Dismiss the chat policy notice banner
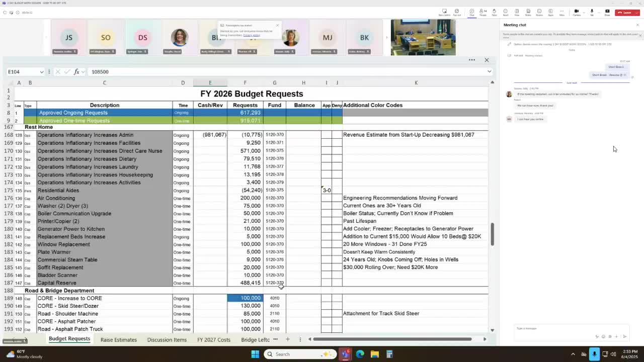644x362 pixels. click(640, 35)
